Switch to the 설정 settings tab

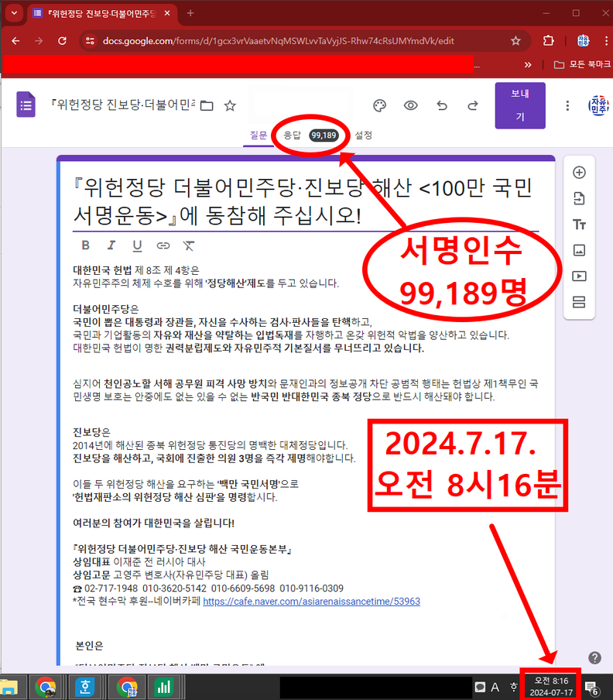tap(363, 136)
